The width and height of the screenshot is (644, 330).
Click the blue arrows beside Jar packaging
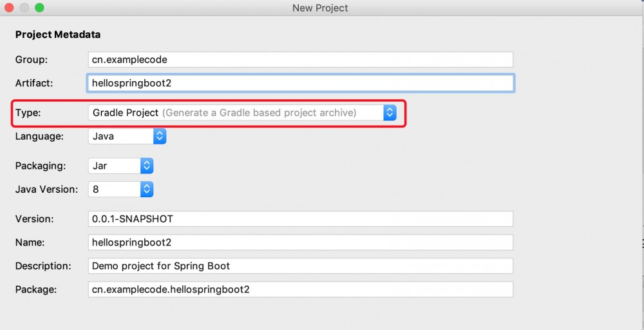point(147,166)
